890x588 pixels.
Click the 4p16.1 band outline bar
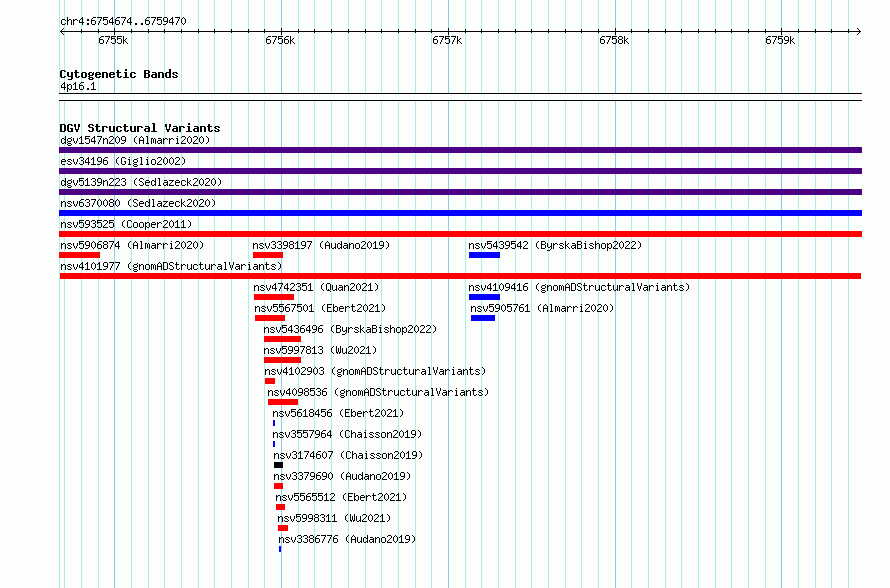460,97
